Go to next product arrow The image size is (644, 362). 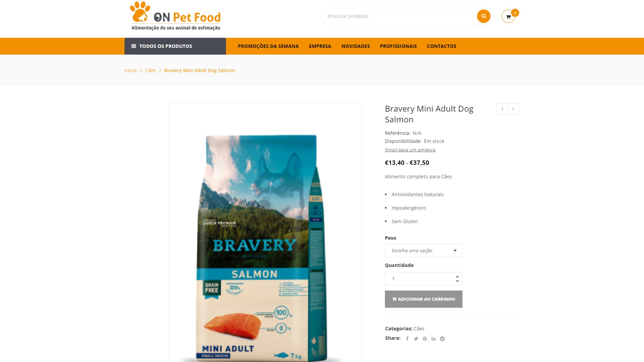[513, 109]
